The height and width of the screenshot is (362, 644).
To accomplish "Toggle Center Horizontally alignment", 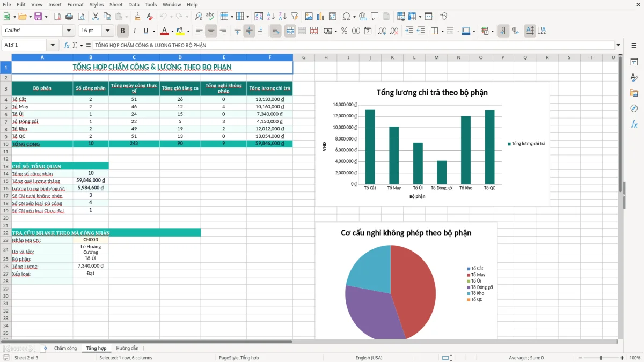I will [x=211, y=31].
